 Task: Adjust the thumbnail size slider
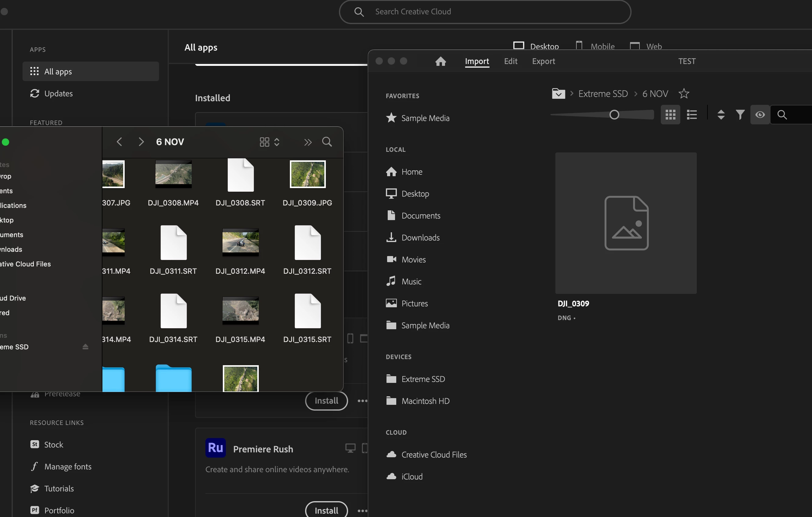pos(614,115)
